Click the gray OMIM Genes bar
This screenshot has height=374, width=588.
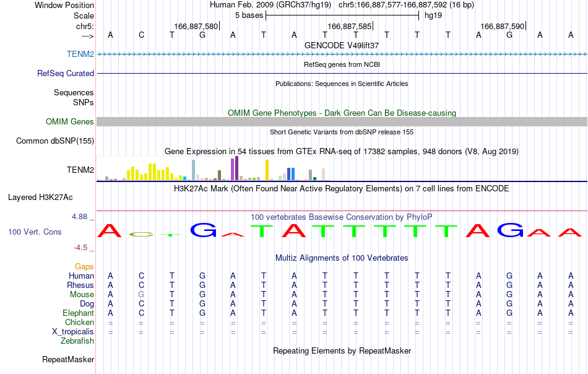342,121
